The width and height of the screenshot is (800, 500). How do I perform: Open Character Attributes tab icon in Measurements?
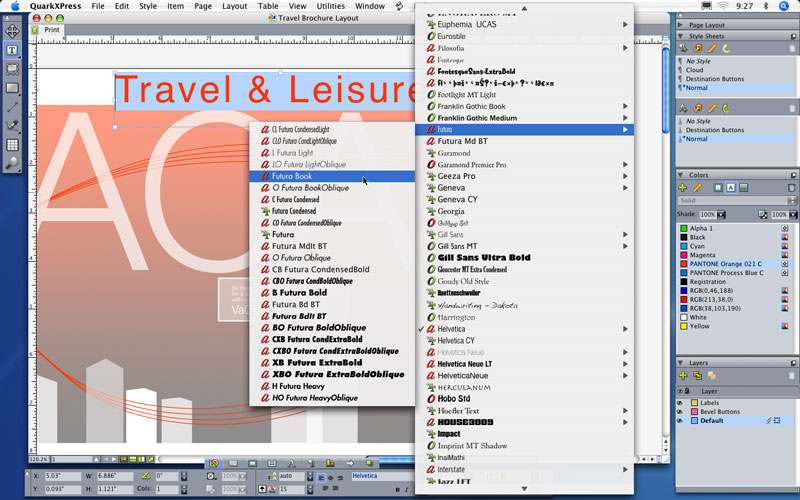[291, 463]
